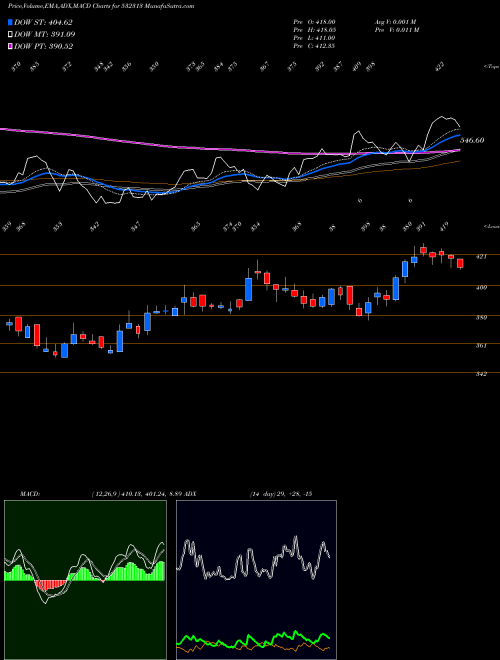Click the 'Pre O: 418.00' value
500x660 pixels.
tap(314, 22)
